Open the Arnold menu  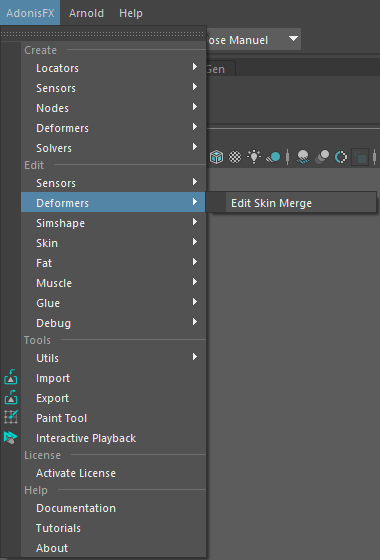[x=86, y=13]
